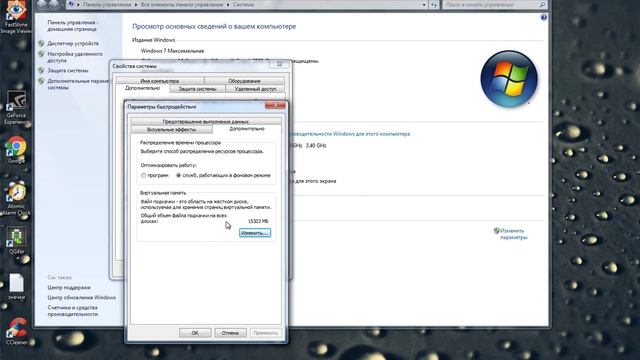Expand the arrow after 'Панель управления' breadcrumb
The width and height of the screenshot is (640, 360).
[x=135, y=5]
